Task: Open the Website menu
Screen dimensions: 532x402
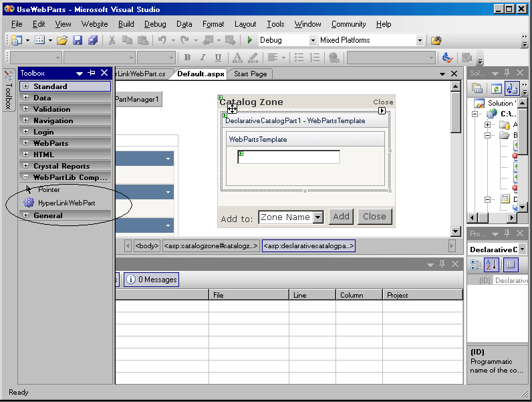Action: pyautogui.click(x=94, y=24)
